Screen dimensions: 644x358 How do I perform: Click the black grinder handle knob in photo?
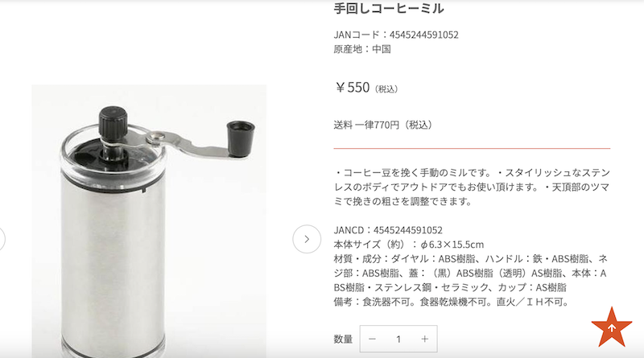pos(240,138)
